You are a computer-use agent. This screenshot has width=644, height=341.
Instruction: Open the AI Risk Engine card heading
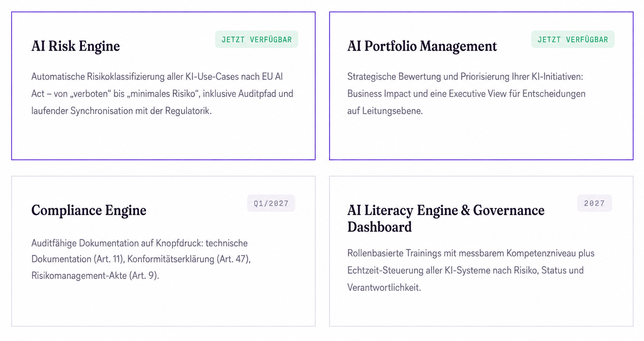pos(75,46)
